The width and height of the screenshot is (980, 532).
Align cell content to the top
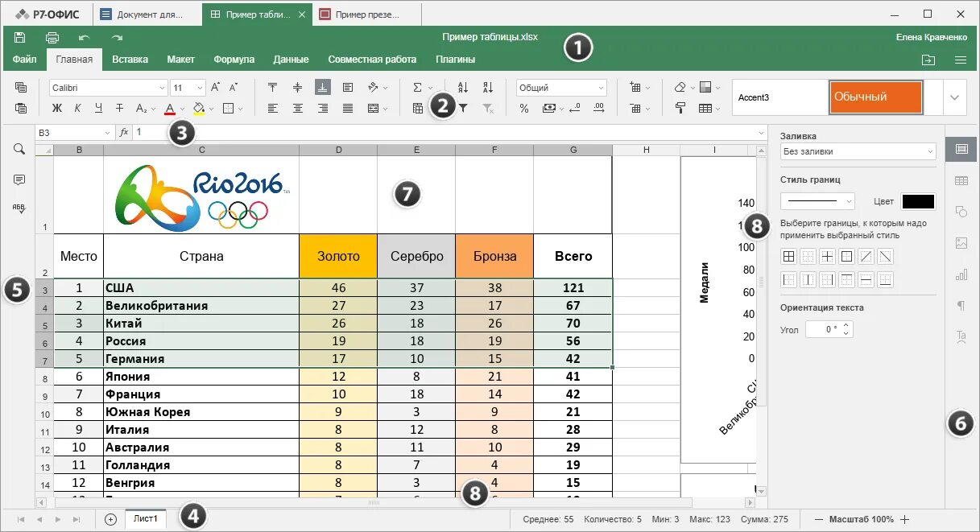coord(272,88)
